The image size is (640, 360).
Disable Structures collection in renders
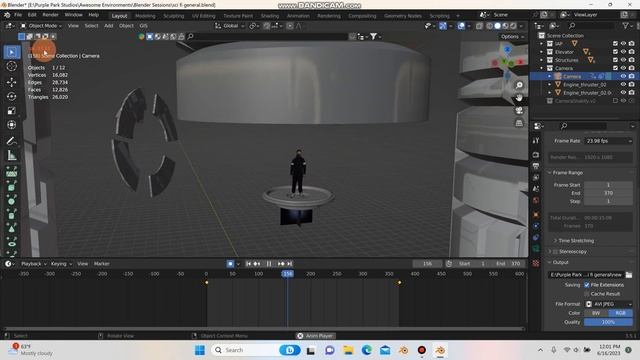[x=631, y=60]
